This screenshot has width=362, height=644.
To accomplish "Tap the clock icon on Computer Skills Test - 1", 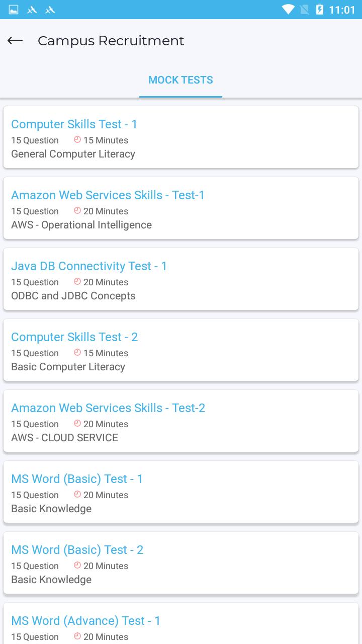I will point(77,140).
